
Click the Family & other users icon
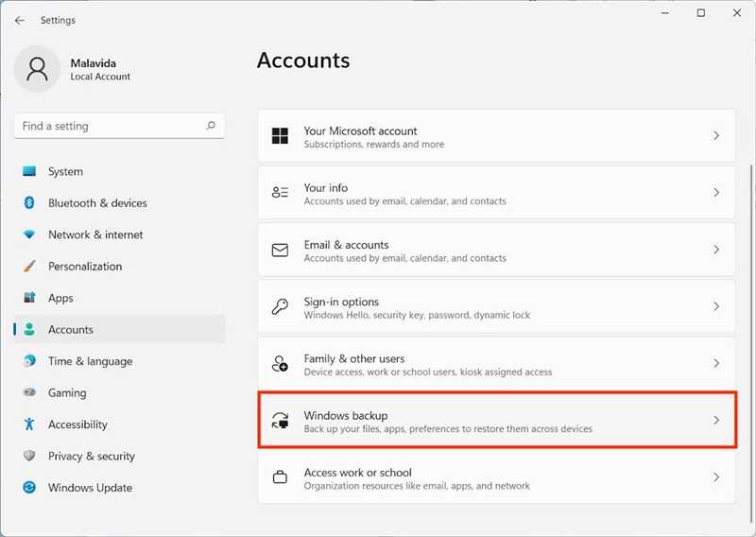click(x=280, y=363)
